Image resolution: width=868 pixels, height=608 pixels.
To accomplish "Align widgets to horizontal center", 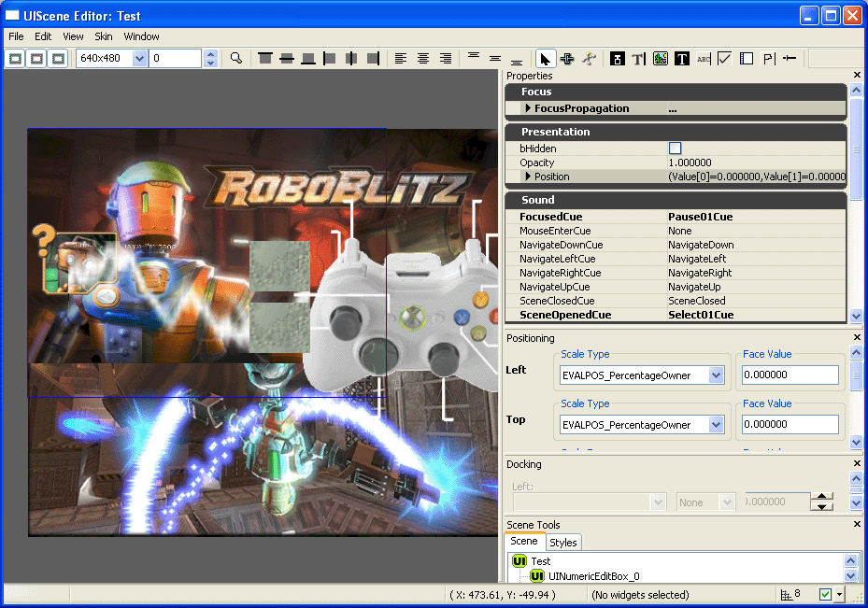I will (351, 58).
